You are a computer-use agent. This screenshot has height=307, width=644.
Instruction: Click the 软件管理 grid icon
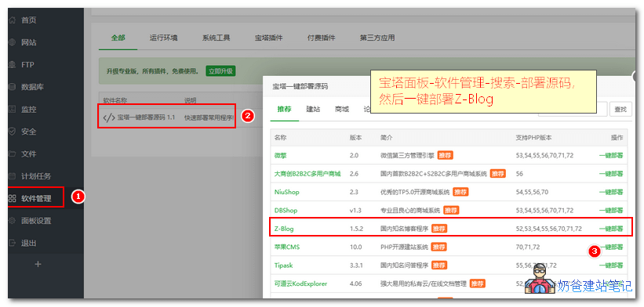coord(12,199)
